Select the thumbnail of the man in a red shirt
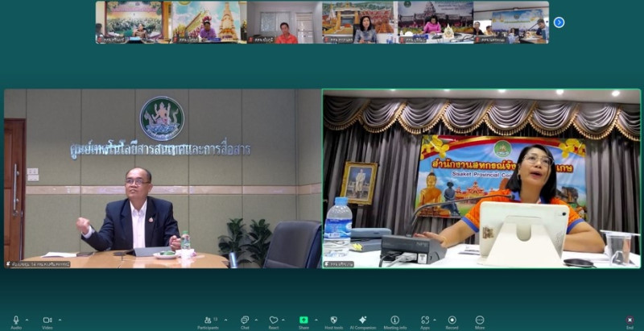644x331 pixels. coord(285,23)
